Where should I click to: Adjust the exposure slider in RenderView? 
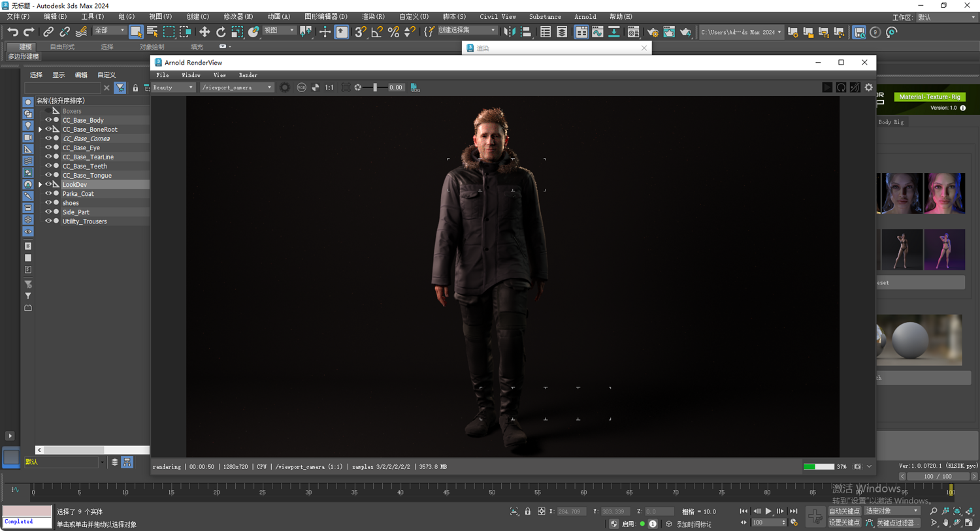coord(375,88)
